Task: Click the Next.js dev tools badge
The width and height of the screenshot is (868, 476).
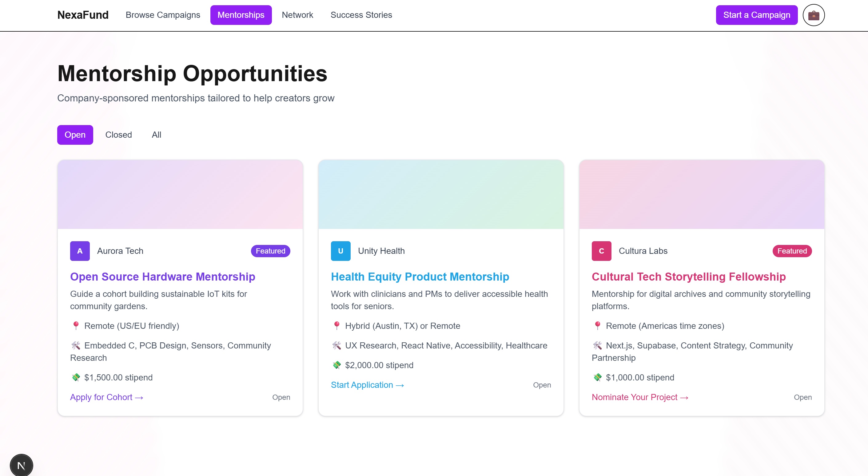Action: tap(21, 465)
